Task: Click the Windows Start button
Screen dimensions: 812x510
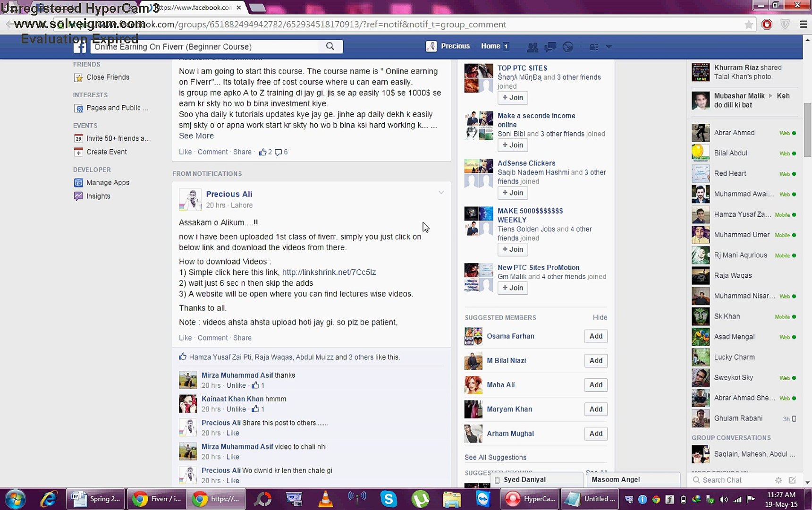Action: point(15,499)
